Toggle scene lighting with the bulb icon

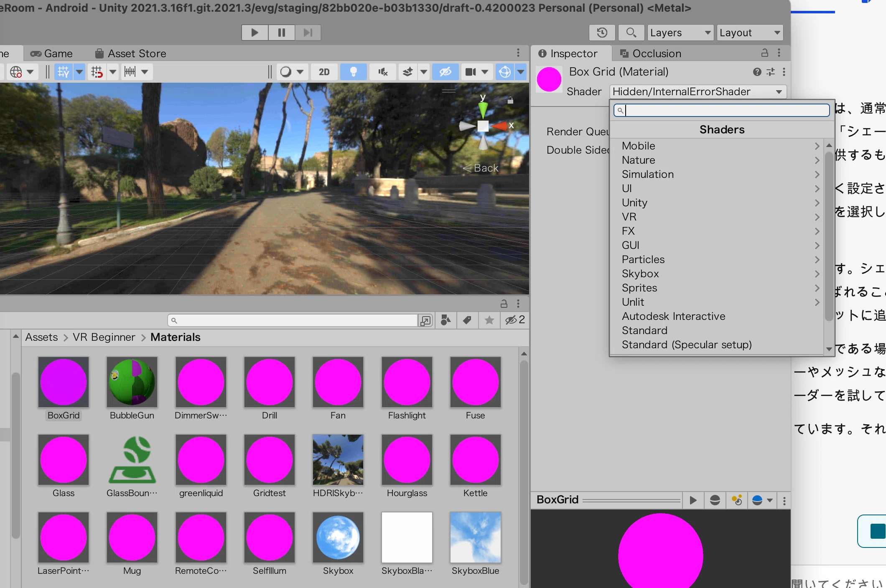coord(353,72)
